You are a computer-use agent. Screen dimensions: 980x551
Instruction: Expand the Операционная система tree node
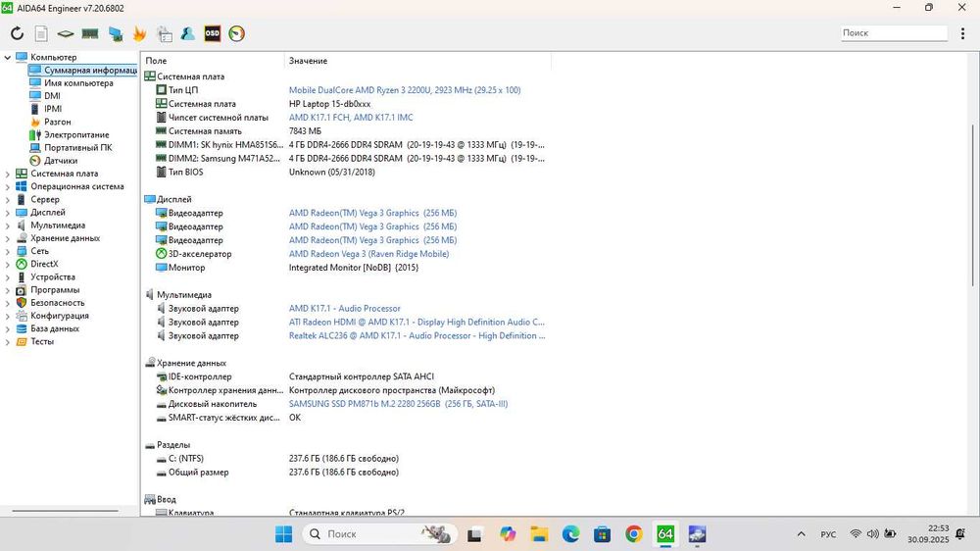tap(8, 187)
